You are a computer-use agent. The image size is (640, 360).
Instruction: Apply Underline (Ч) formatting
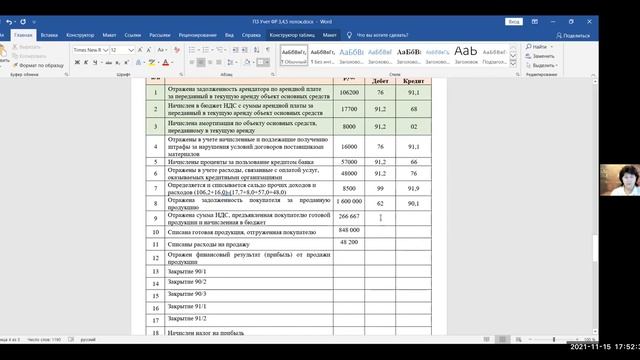click(95, 62)
